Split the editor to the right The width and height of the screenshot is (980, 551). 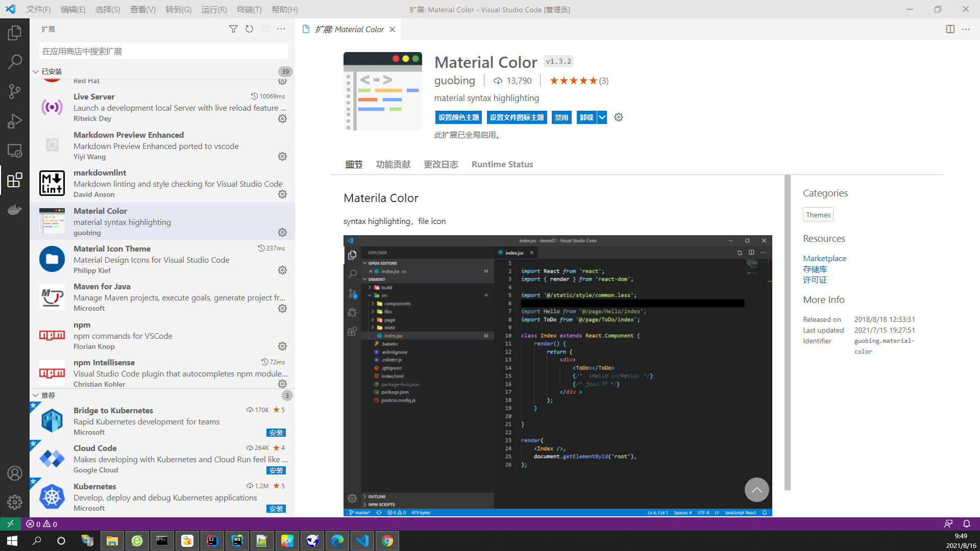click(x=950, y=29)
